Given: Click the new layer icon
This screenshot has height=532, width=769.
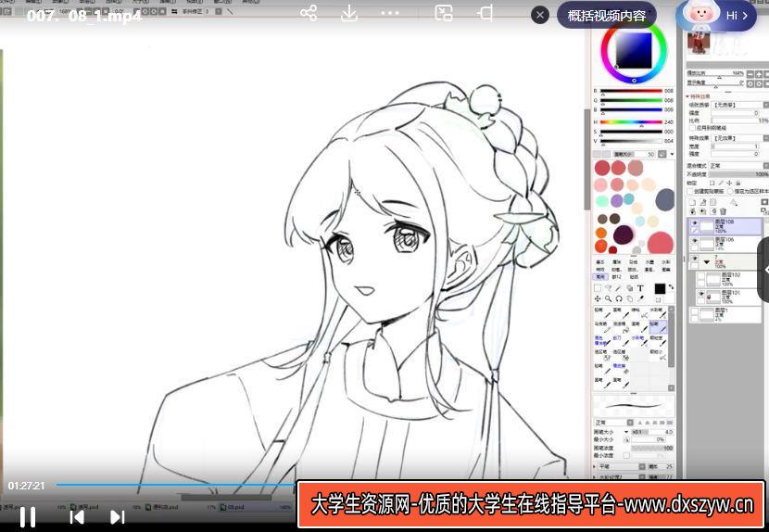Looking at the screenshot, I should [692, 202].
